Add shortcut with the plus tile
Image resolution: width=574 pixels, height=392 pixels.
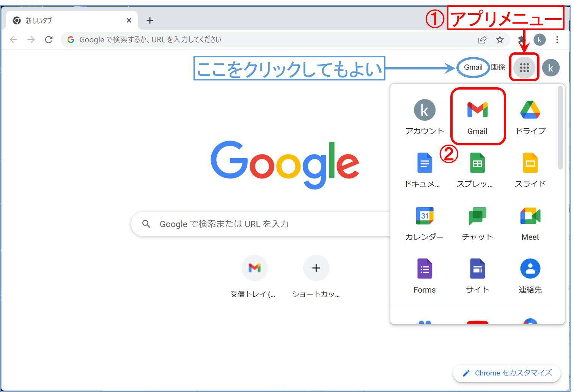coord(316,276)
